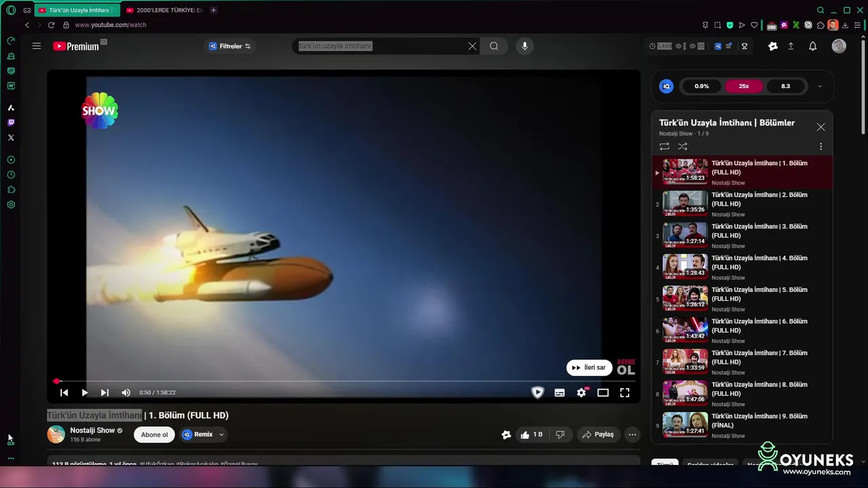Open Easy Setup sliders icon

(x=857, y=25)
